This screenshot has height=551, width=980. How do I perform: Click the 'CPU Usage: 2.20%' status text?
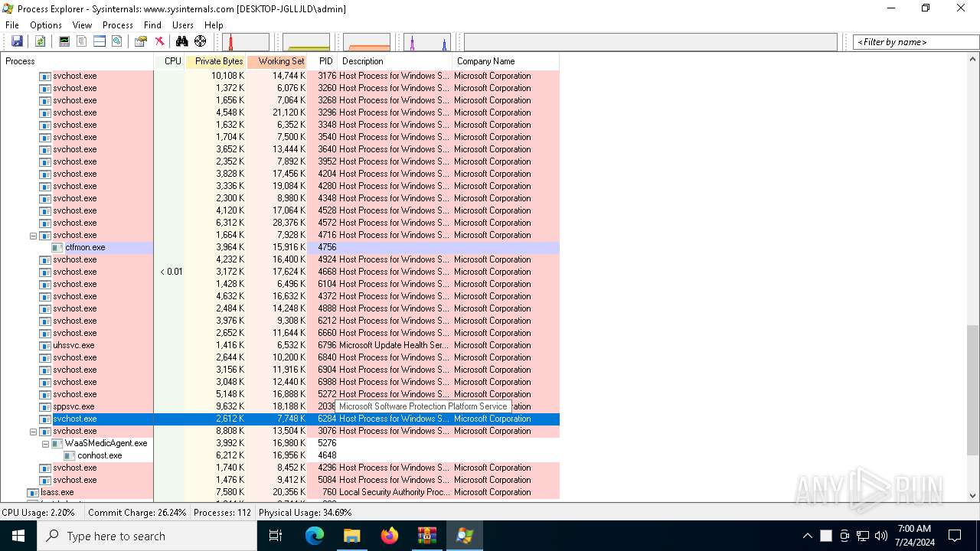point(38,513)
